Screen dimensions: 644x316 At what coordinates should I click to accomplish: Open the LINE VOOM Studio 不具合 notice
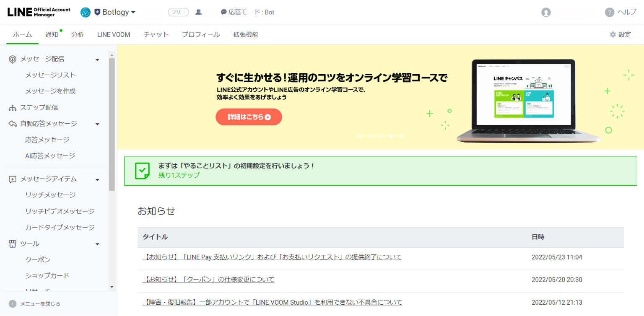(273, 302)
